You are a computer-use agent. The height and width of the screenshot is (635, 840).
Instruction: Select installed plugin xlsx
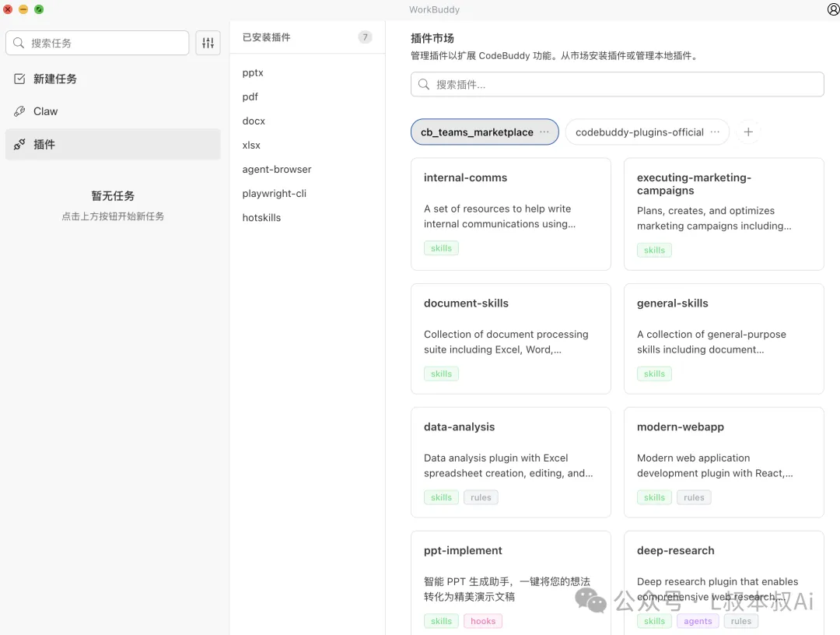click(251, 145)
